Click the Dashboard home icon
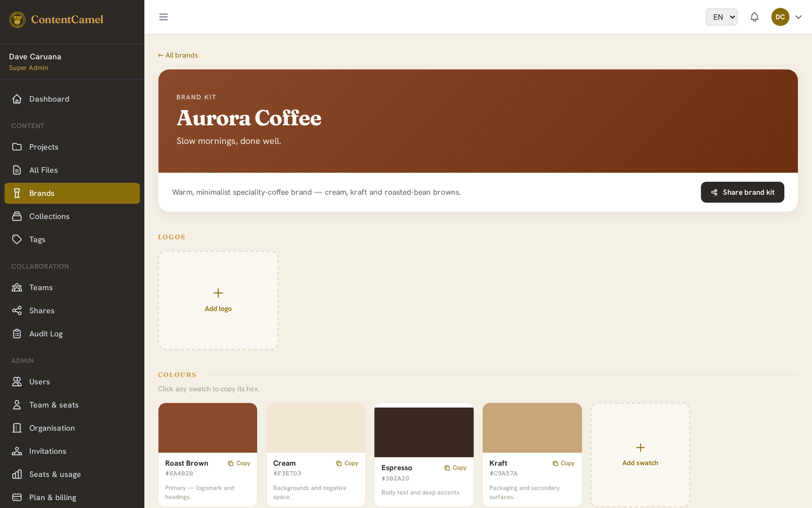 tap(17, 99)
